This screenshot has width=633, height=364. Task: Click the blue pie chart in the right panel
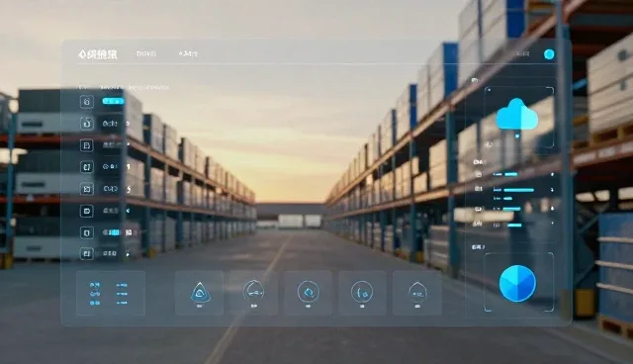click(517, 284)
